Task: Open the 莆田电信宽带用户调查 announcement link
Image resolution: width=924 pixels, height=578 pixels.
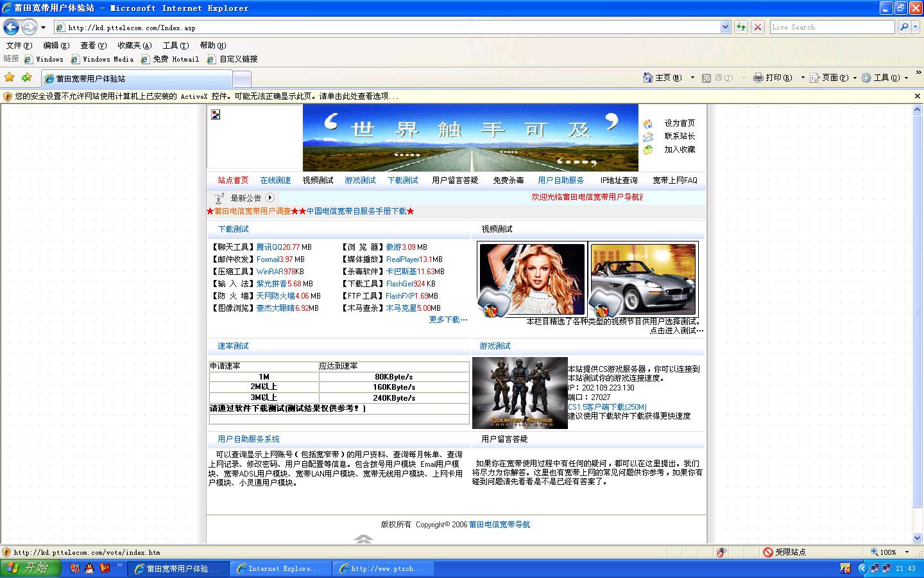Action: pyautogui.click(x=253, y=211)
